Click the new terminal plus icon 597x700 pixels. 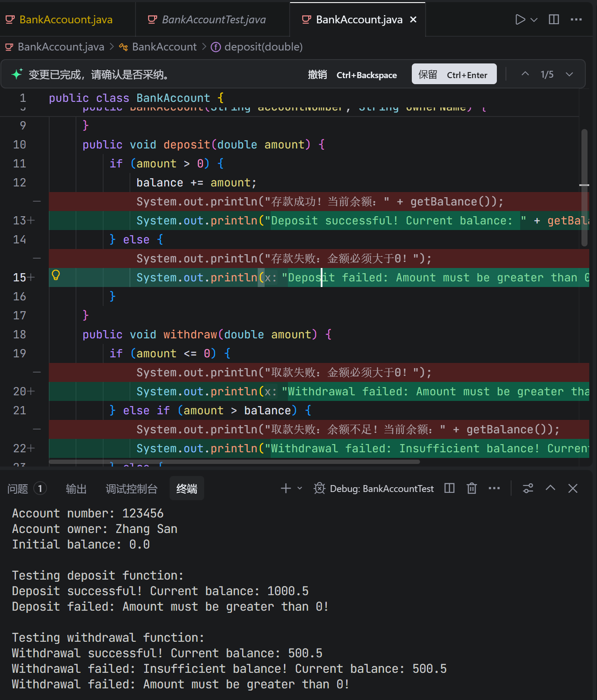point(285,489)
